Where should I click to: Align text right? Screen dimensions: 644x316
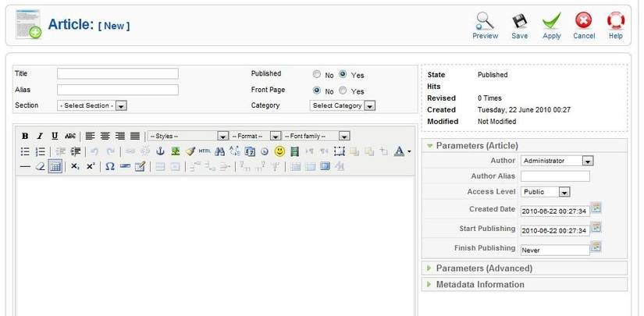coord(120,136)
